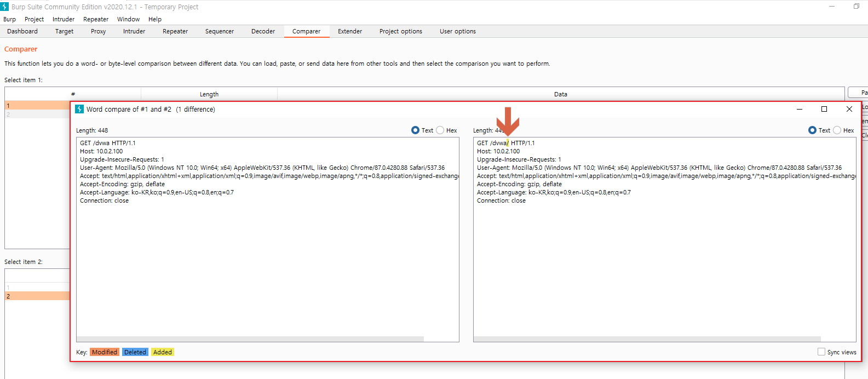Open the Project options tab
This screenshot has width=868, height=379.
point(401,31)
